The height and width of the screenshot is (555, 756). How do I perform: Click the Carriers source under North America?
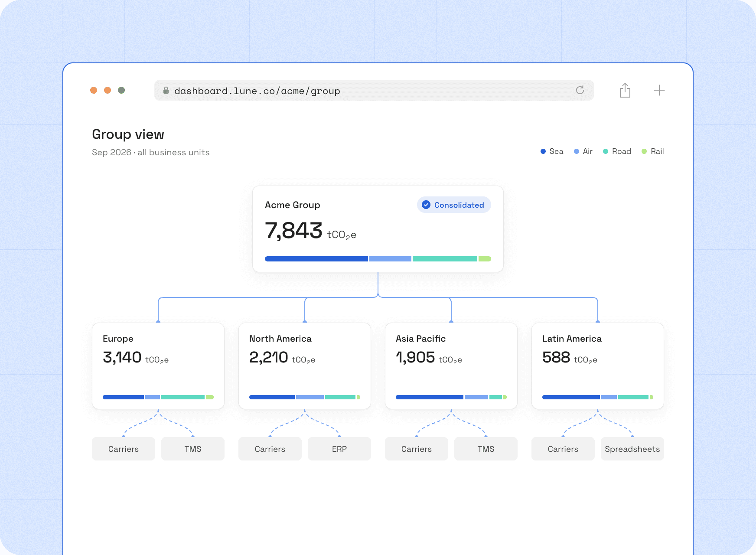270,449
